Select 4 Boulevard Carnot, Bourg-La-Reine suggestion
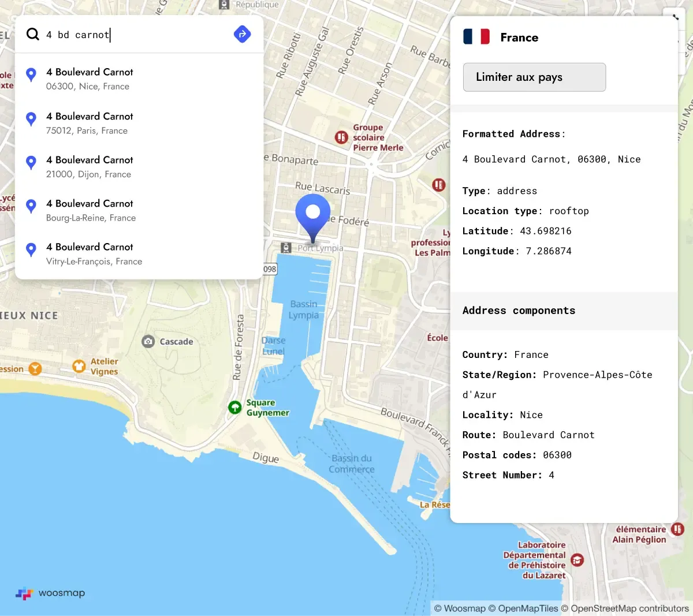The image size is (693, 616). point(139,210)
